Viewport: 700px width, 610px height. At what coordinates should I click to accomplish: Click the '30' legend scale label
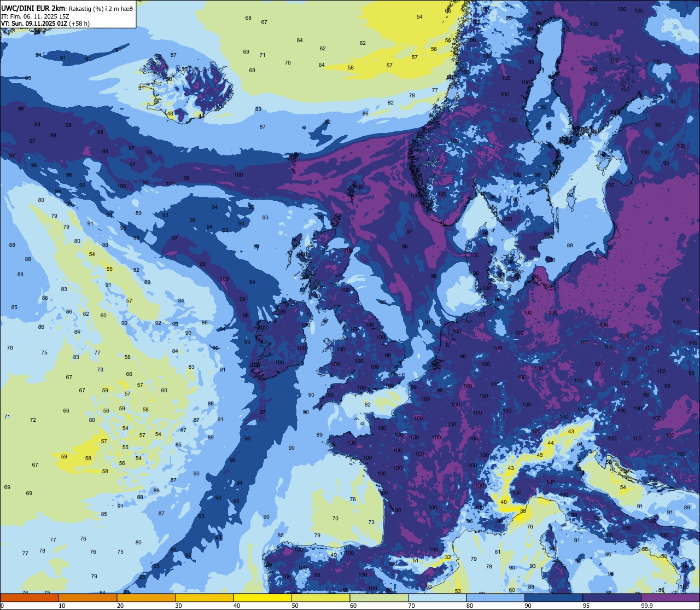178,605
